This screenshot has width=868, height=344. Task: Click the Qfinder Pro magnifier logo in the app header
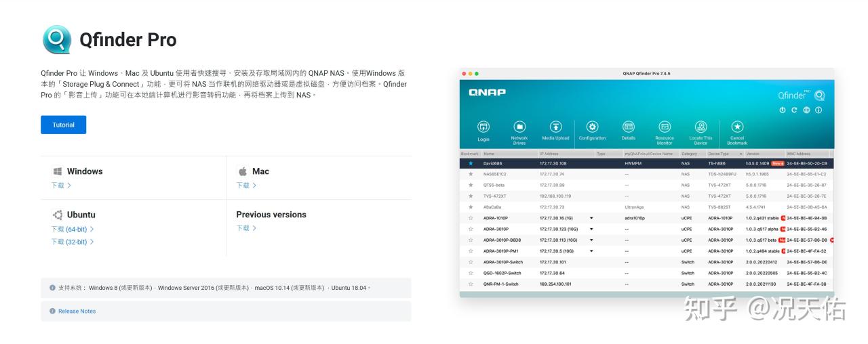pyautogui.click(x=819, y=95)
